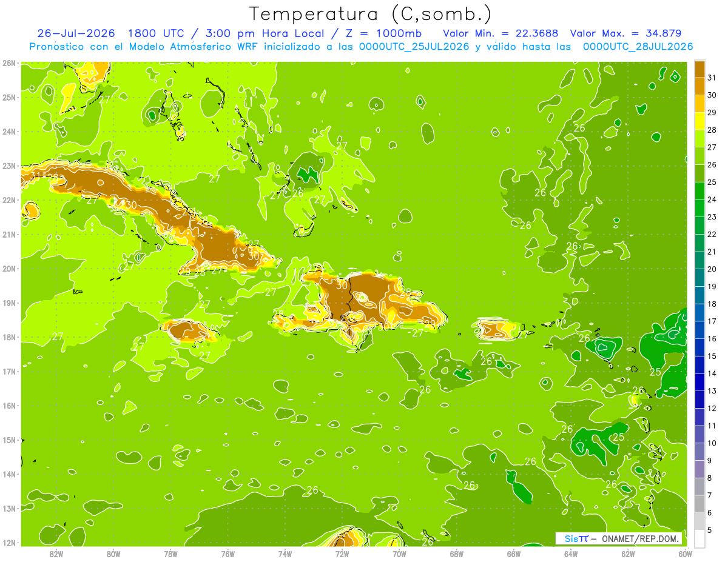Click the title 'Temperatura (C,somb.)'
728x562 pixels.
pyautogui.click(x=371, y=14)
